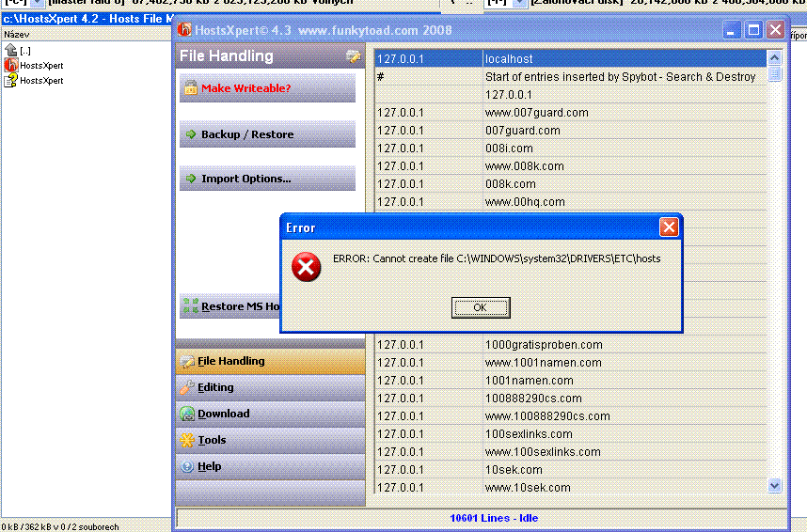Select the HostsXpert application icon in file list

click(x=10, y=66)
